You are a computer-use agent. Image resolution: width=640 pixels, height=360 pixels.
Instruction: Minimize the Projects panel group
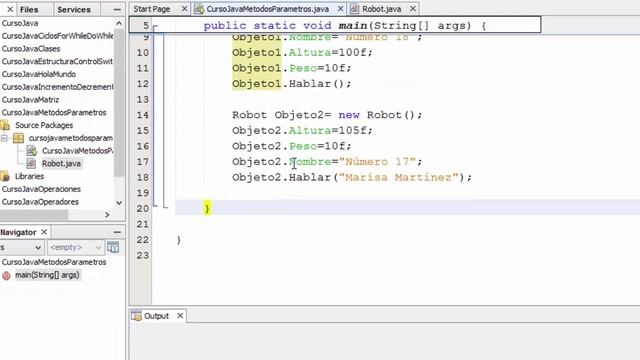[117, 9]
